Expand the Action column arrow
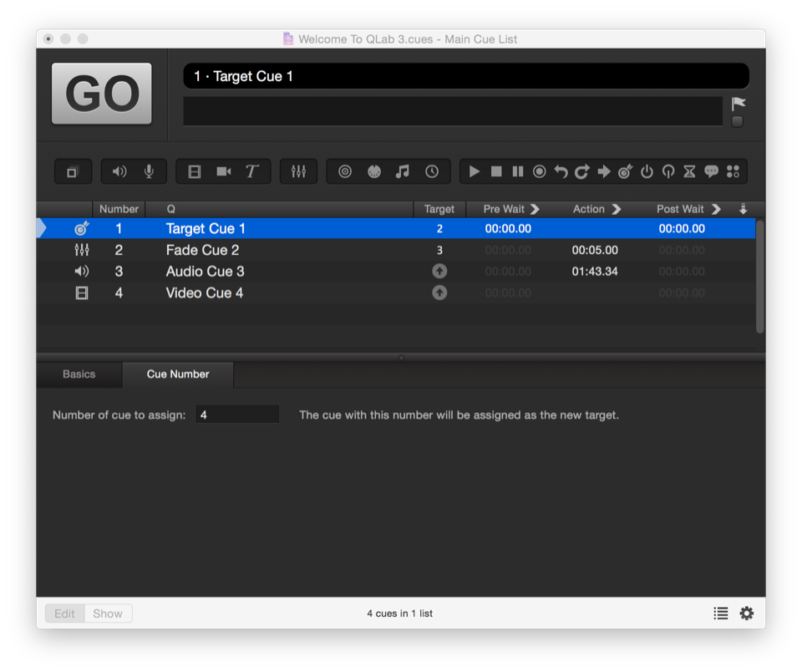Screen dimensions: 802x672 (x=617, y=209)
